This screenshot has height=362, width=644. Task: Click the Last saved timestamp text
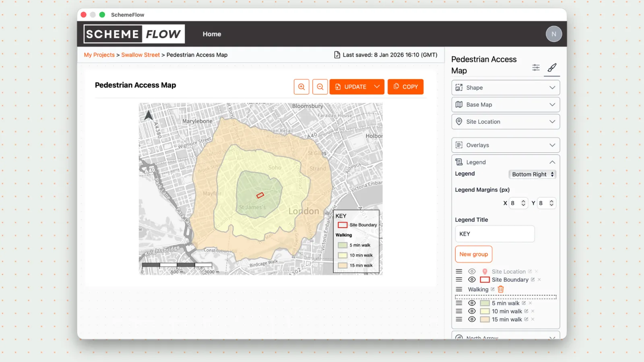pyautogui.click(x=390, y=55)
